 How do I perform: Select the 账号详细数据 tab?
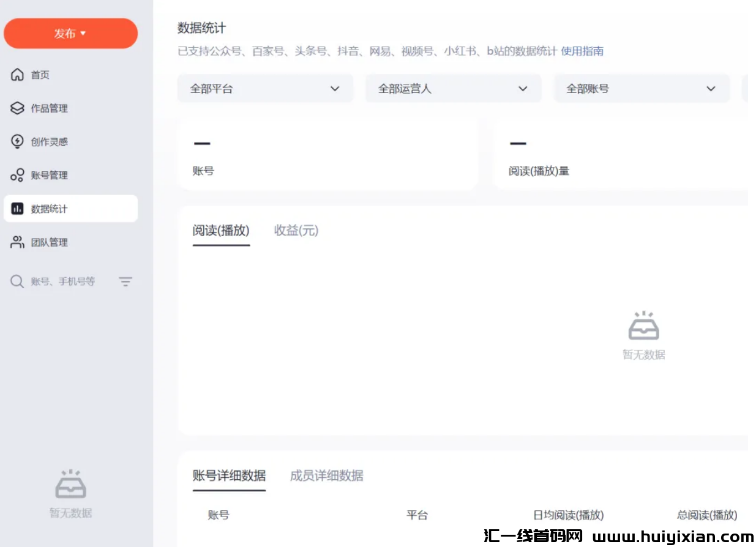[229, 475]
